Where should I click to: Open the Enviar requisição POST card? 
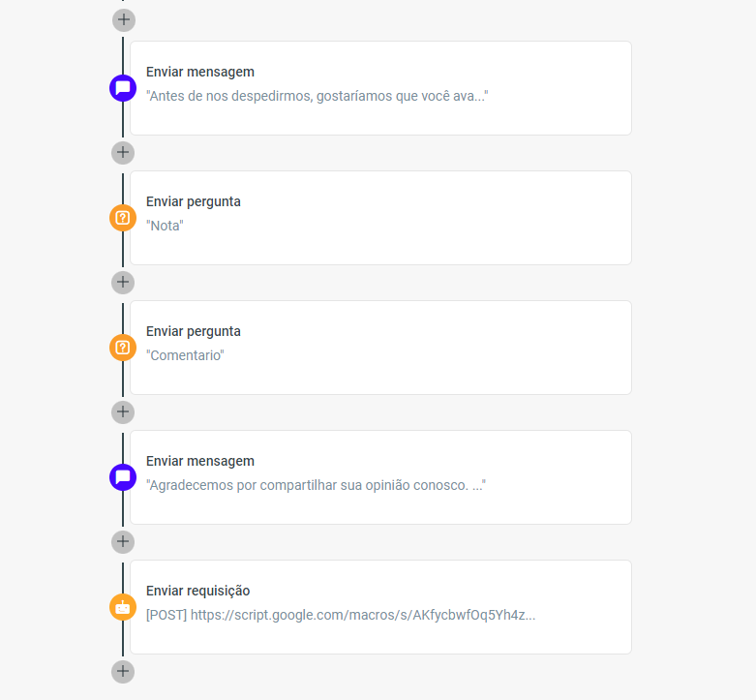point(380,607)
